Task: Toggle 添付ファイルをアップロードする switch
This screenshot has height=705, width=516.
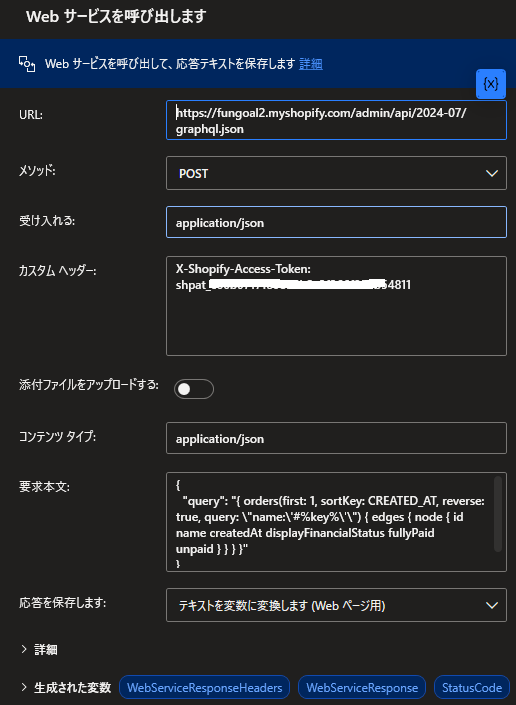Action: pos(194,389)
